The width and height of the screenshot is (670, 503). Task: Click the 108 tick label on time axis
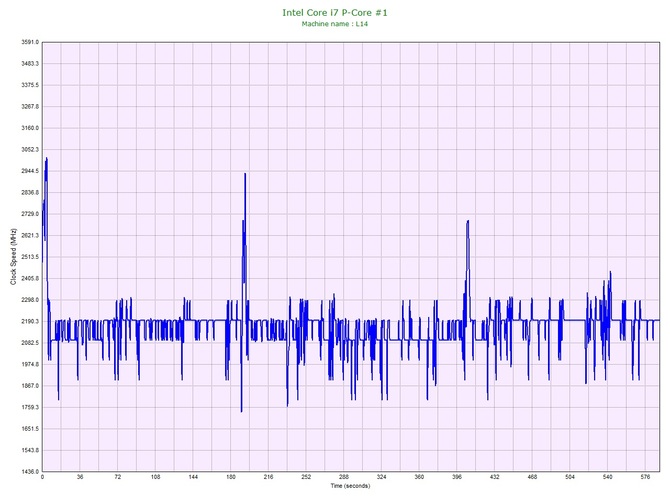click(x=156, y=477)
